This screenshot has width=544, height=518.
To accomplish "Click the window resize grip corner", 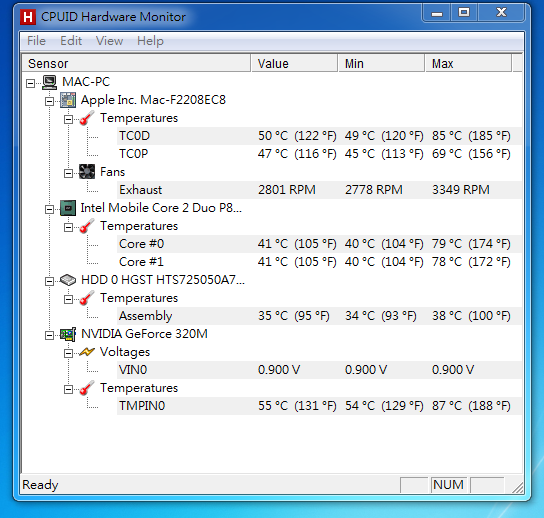I will 518,487.
